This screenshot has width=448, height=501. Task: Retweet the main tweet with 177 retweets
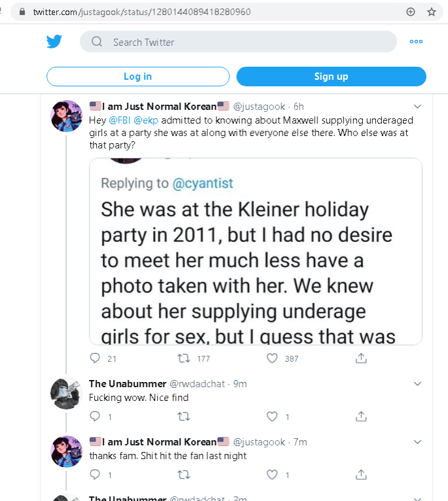184,358
